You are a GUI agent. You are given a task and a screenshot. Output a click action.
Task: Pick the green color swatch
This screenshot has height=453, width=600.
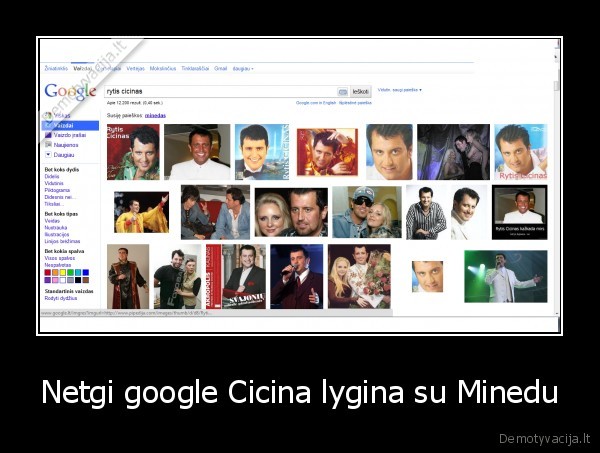tap(70, 272)
